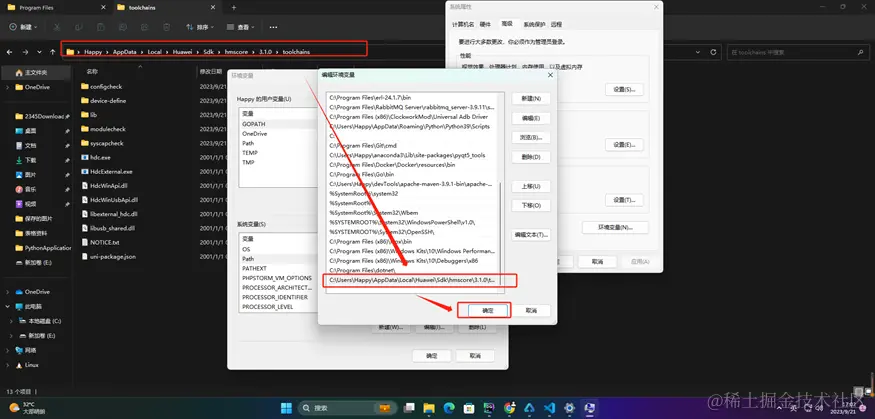This screenshot has width=875, height=419.
Task: Select GOPATH in user variables list
Action: click(x=278, y=124)
